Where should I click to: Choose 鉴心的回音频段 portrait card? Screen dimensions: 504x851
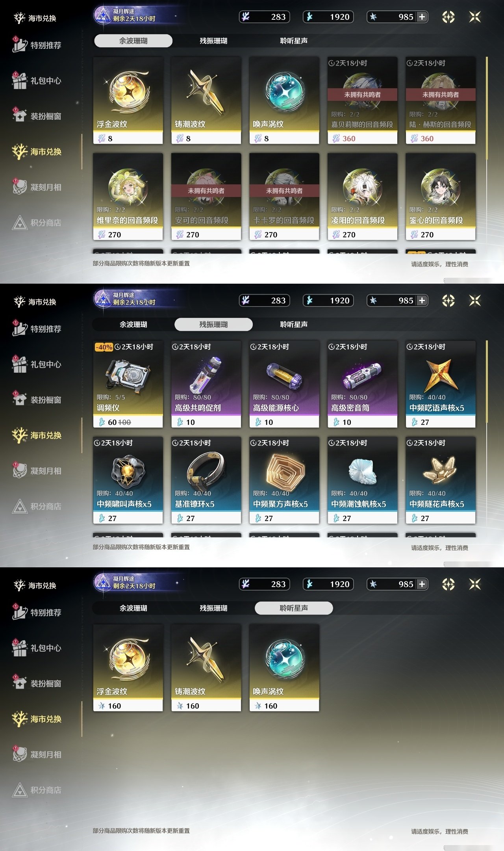pos(440,196)
